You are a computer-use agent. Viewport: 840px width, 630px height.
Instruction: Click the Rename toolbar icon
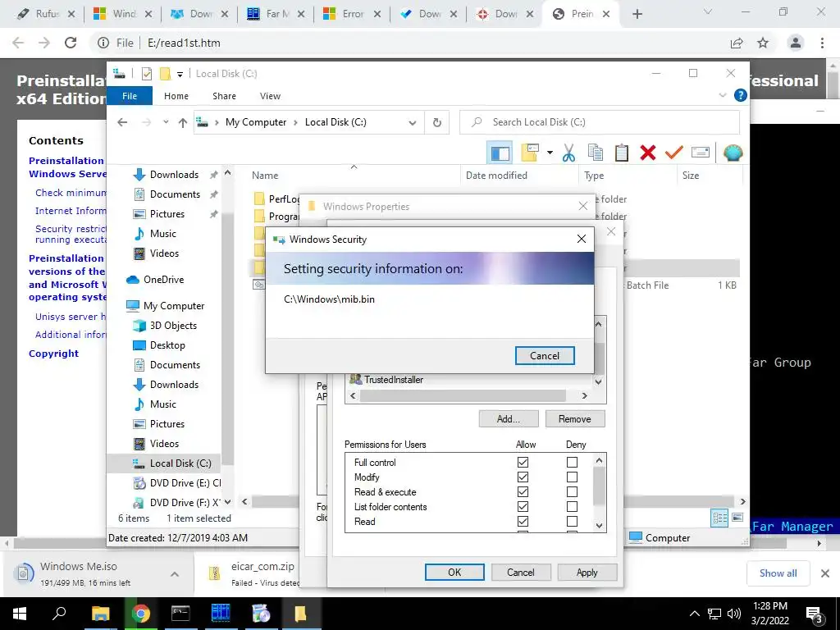[x=701, y=153]
